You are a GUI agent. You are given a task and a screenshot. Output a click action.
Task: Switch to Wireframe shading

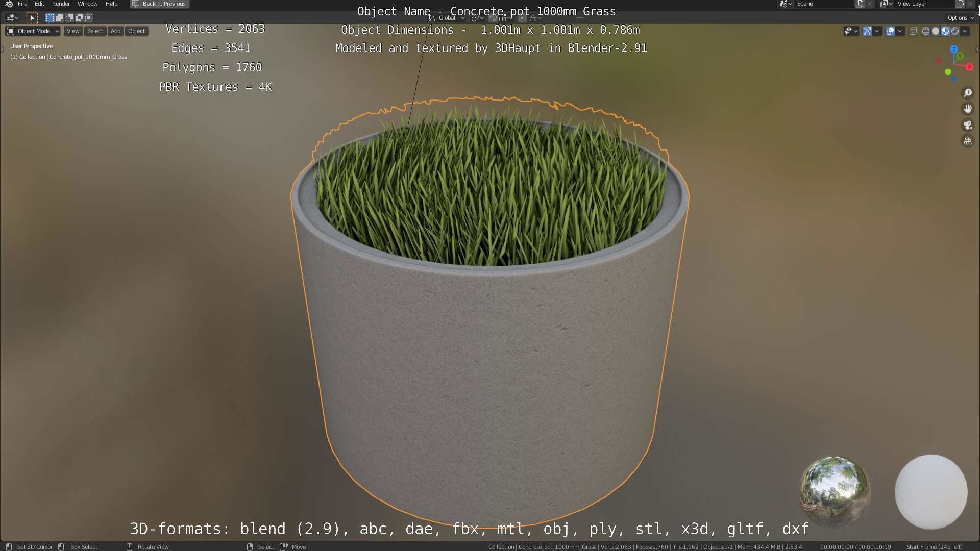click(x=926, y=31)
